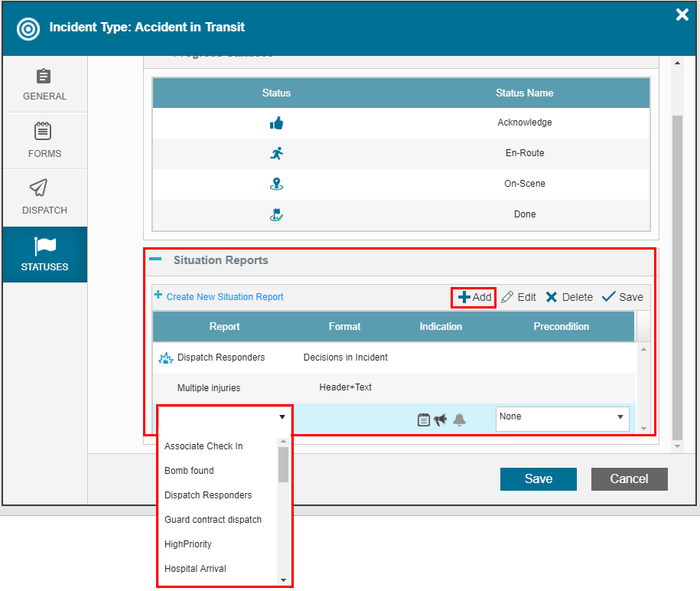Click Delete in Situation Reports toolbar
Viewport: 700px width, 591px height.
(x=569, y=297)
